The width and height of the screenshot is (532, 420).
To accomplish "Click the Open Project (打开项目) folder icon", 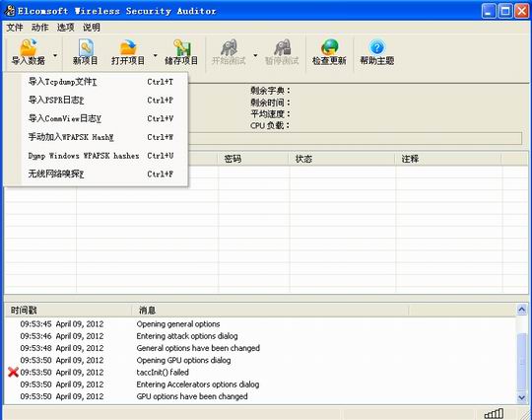I will pos(128,47).
